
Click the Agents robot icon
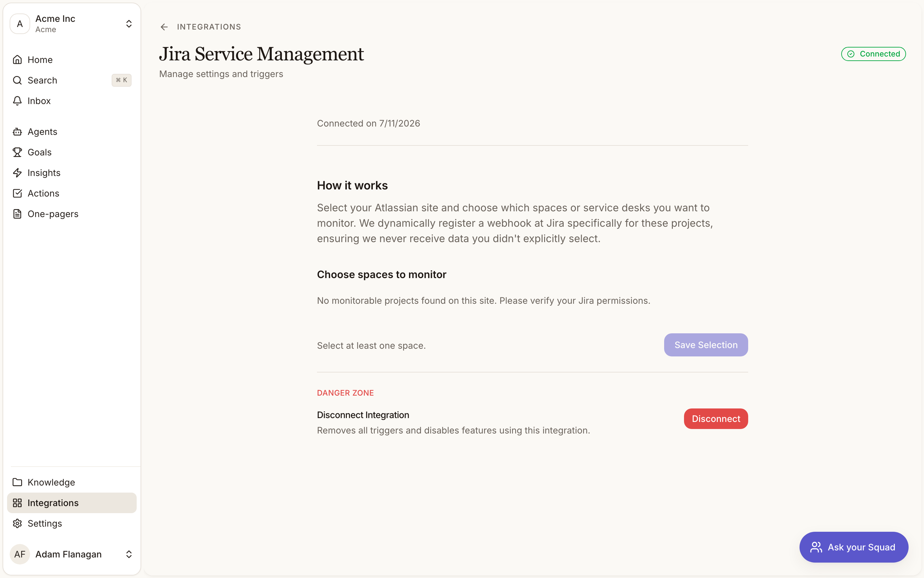click(17, 132)
